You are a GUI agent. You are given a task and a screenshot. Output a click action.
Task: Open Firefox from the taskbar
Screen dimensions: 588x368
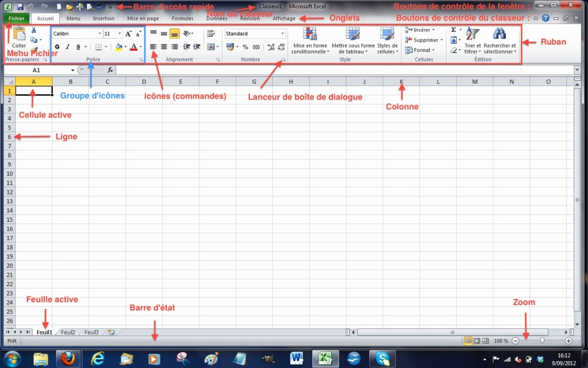point(68,358)
